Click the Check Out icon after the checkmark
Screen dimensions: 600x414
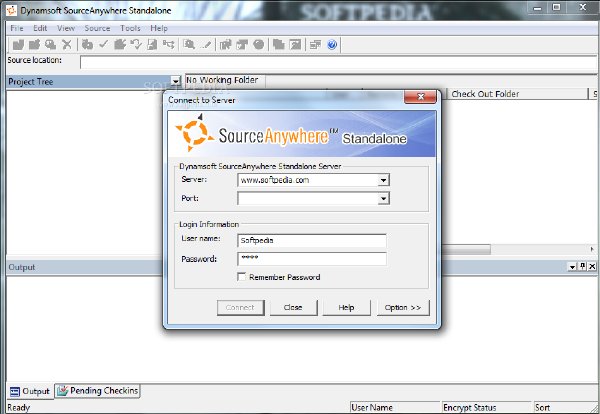(120, 45)
